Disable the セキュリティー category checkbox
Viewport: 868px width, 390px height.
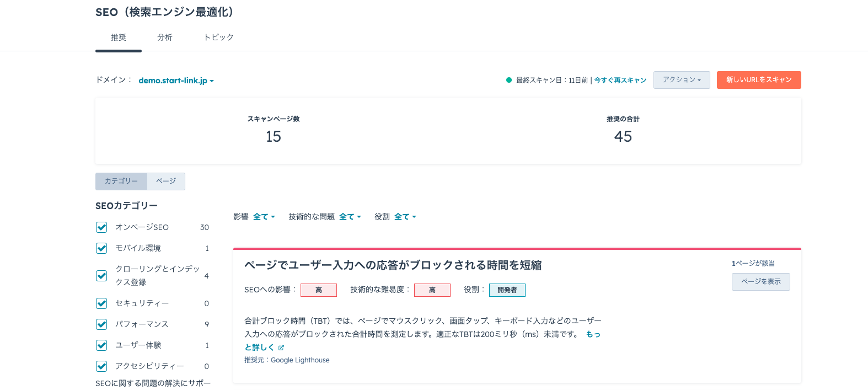[101, 303]
